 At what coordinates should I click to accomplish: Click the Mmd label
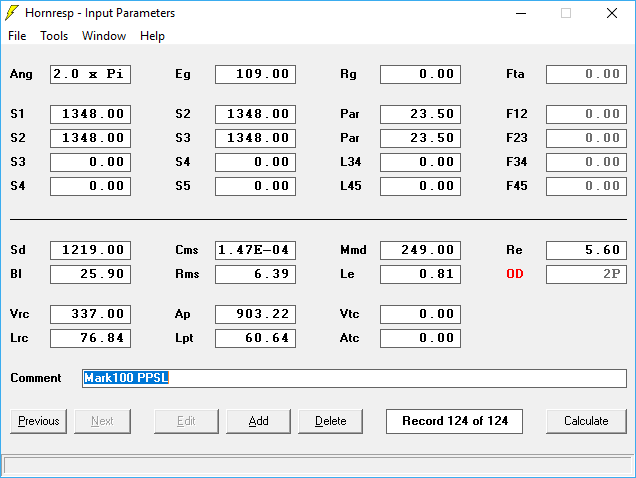point(353,250)
